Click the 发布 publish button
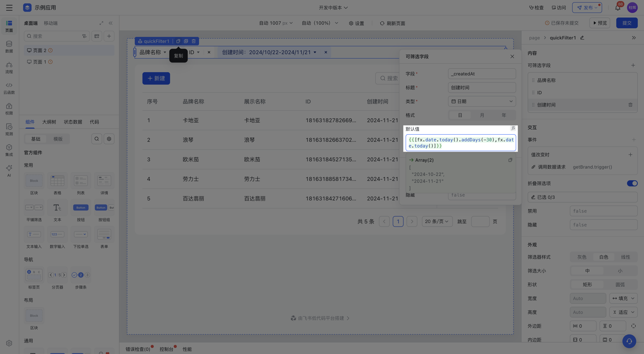The image size is (644, 354). coord(587,8)
